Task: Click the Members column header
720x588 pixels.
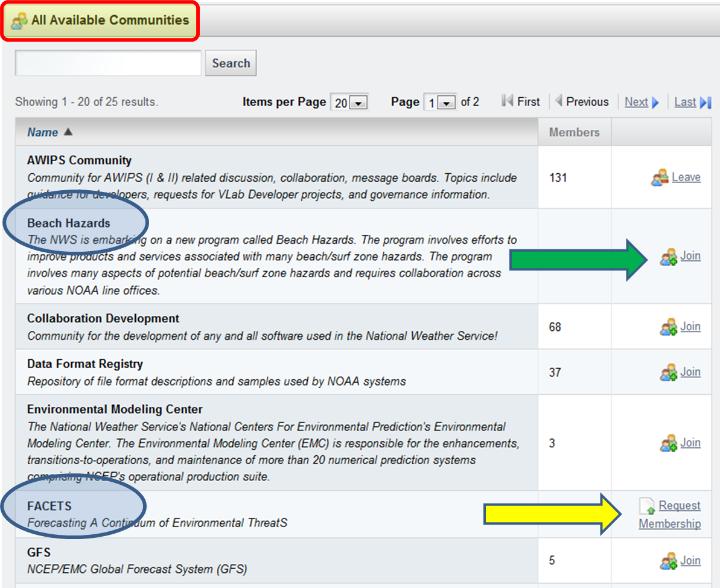Action: point(574,132)
